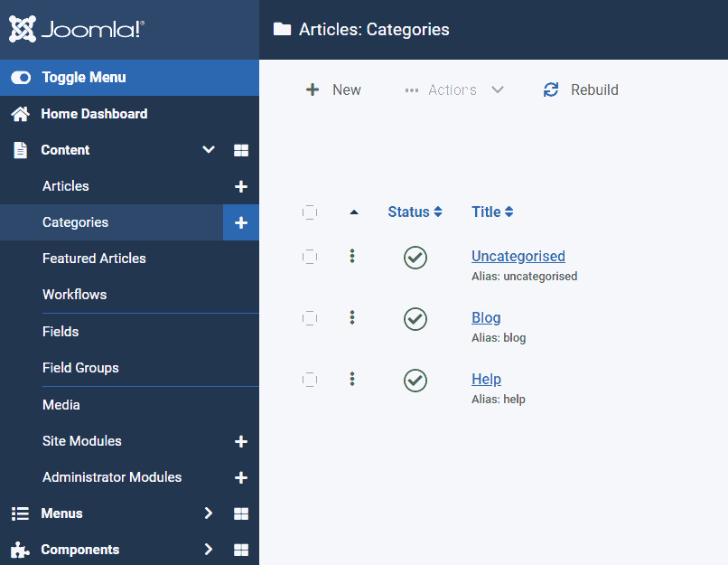Open Components dashboard grid icon
The height and width of the screenshot is (565, 728).
(x=240, y=550)
